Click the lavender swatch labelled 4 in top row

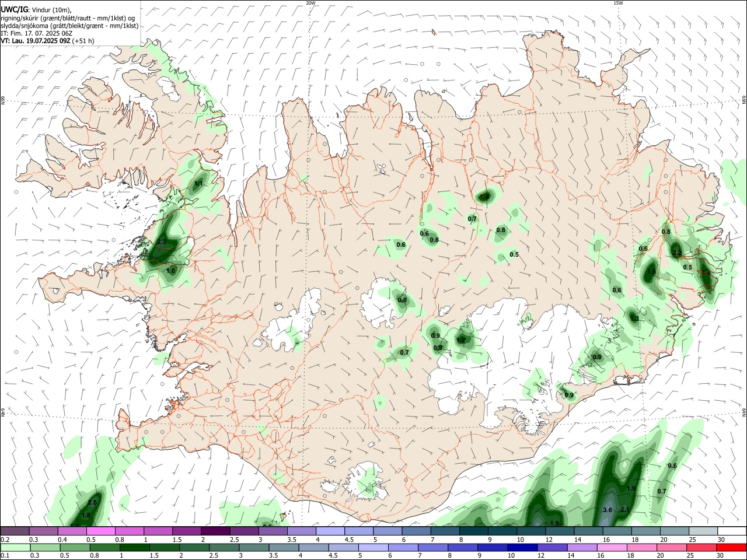tap(330, 531)
